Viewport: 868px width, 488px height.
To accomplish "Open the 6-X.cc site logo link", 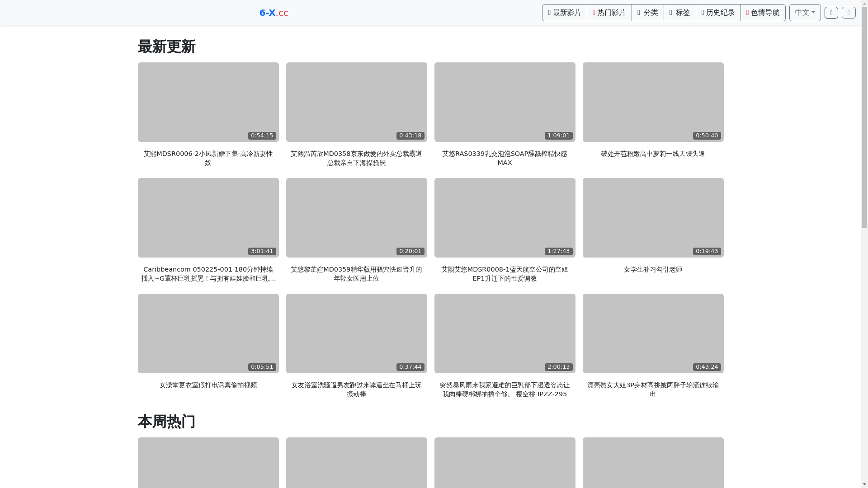I will [274, 13].
